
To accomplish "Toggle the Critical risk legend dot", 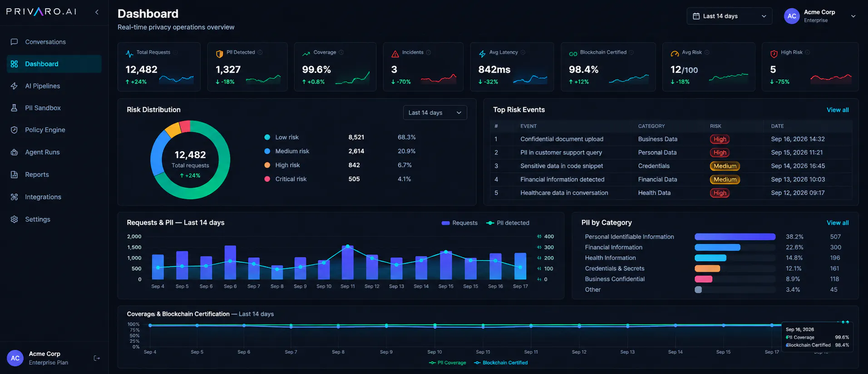I will click(267, 179).
